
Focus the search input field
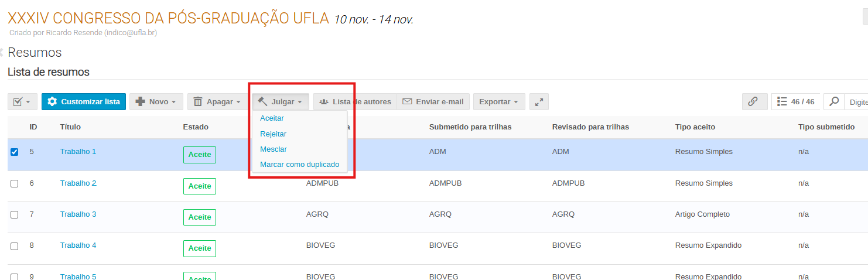coord(856,101)
